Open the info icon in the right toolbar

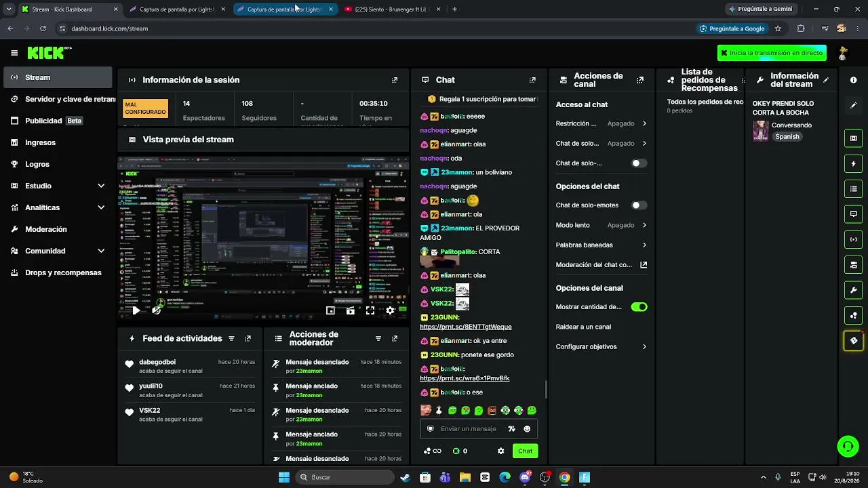click(x=853, y=80)
